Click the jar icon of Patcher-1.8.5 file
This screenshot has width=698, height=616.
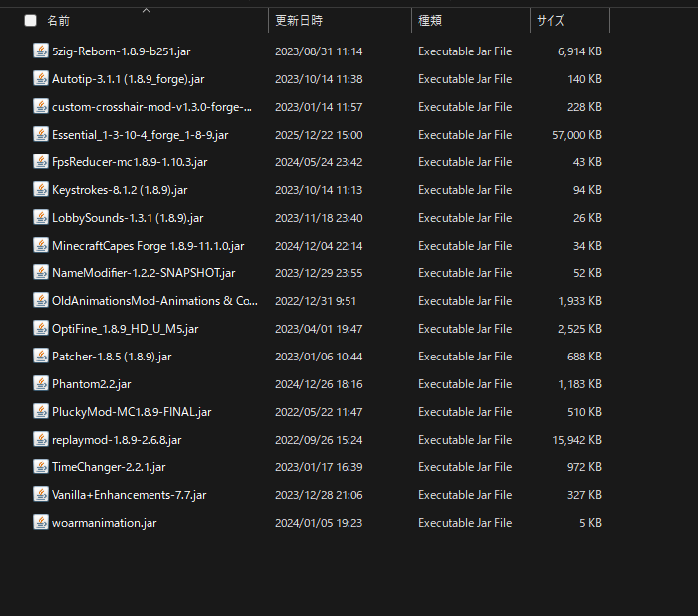[x=41, y=356]
